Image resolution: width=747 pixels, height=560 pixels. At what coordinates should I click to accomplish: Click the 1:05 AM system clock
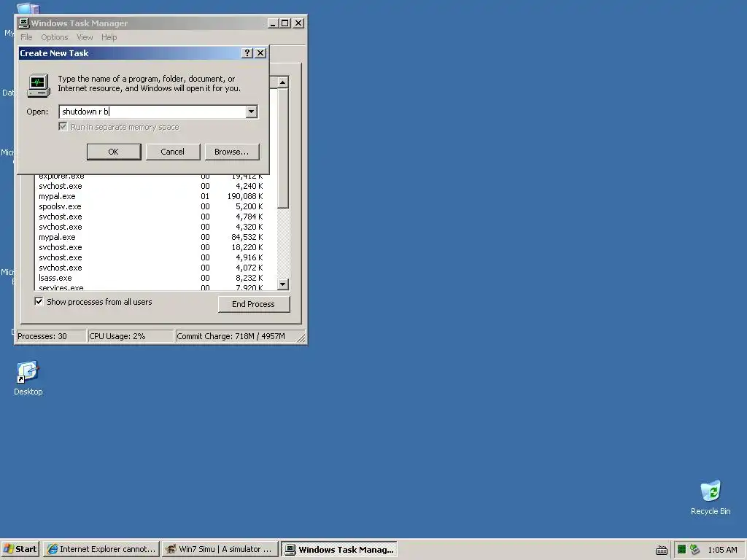(x=722, y=550)
